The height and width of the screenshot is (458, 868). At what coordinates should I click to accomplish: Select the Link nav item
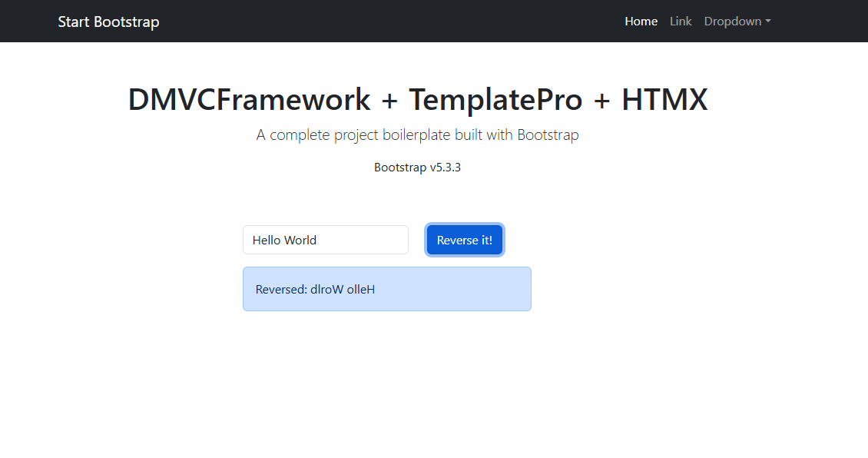[681, 21]
